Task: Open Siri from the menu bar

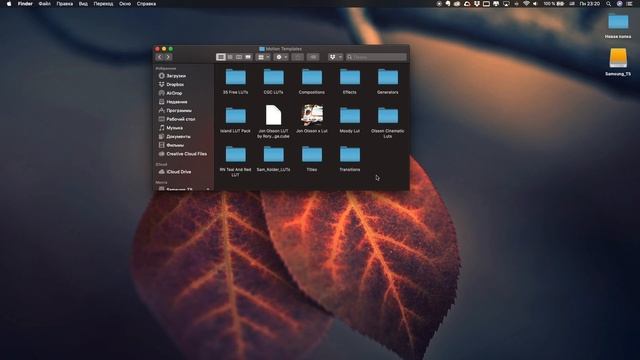Action: pos(620,4)
